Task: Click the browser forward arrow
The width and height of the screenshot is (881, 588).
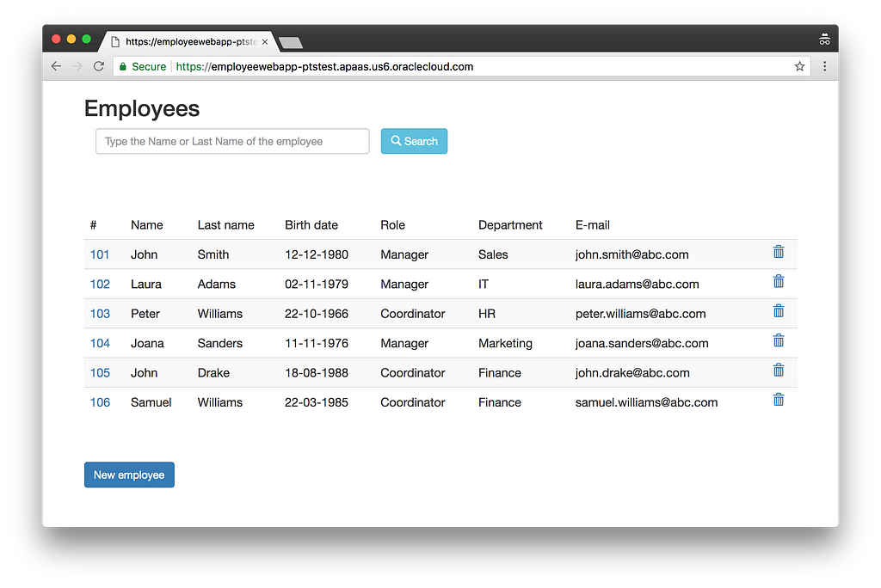Action: 77,66
